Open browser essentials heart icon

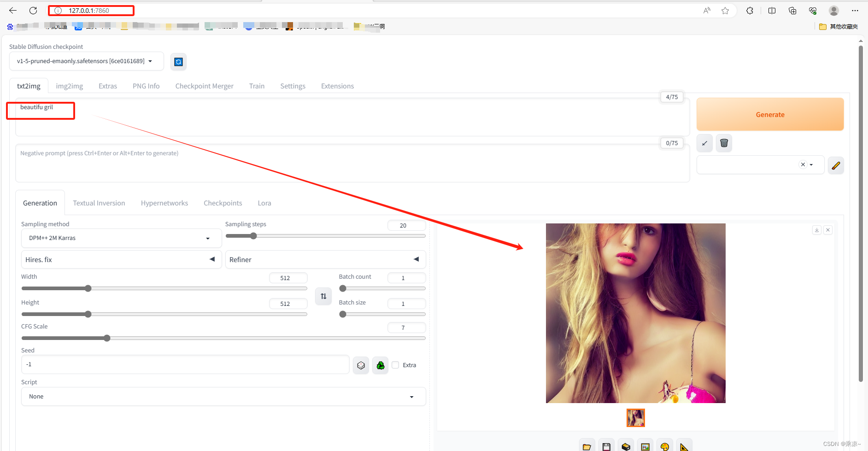point(813,10)
